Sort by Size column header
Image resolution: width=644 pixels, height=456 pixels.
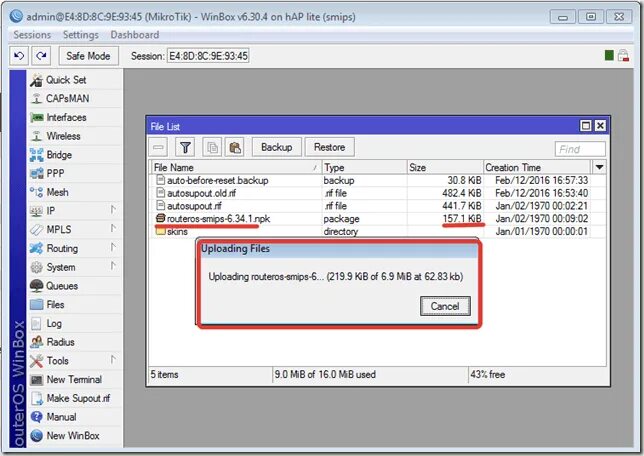pyautogui.click(x=445, y=168)
